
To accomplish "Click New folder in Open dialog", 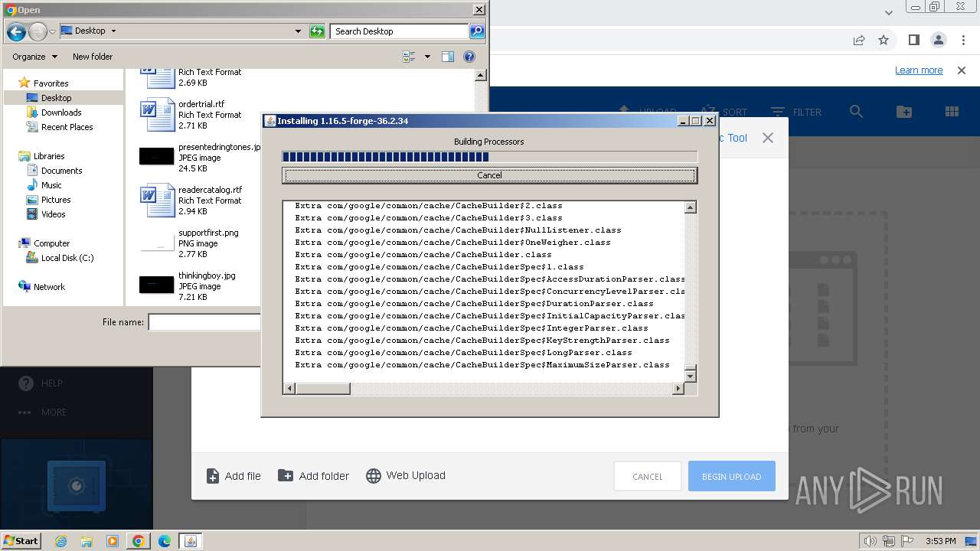I will click(x=93, y=57).
